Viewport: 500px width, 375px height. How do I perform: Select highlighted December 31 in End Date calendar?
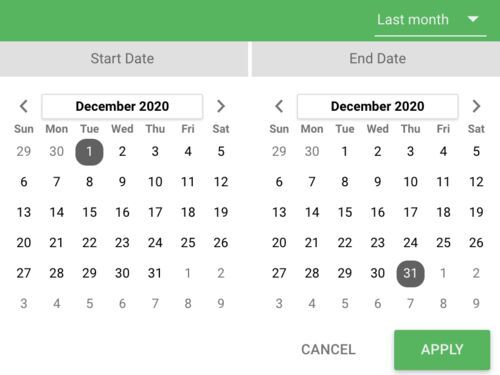(x=410, y=273)
